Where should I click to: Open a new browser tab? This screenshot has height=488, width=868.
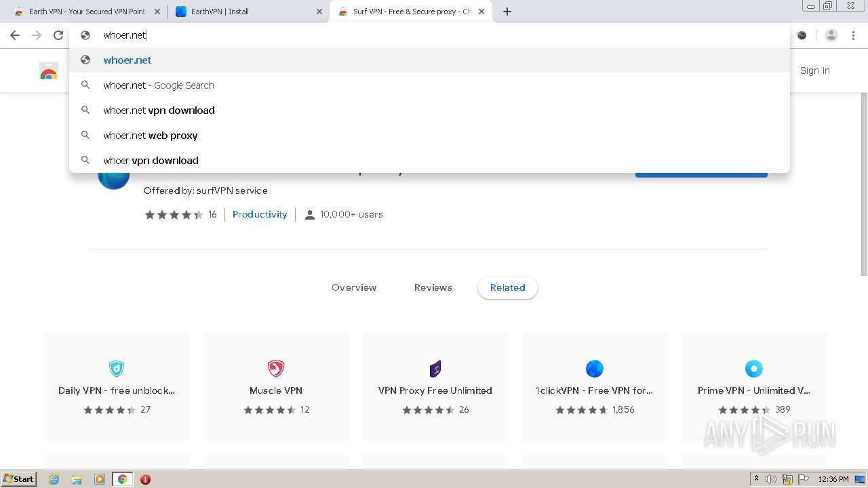(x=507, y=12)
